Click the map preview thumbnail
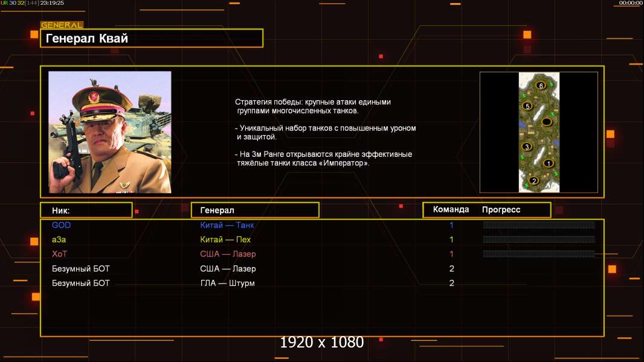644x362 pixels. tap(539, 132)
